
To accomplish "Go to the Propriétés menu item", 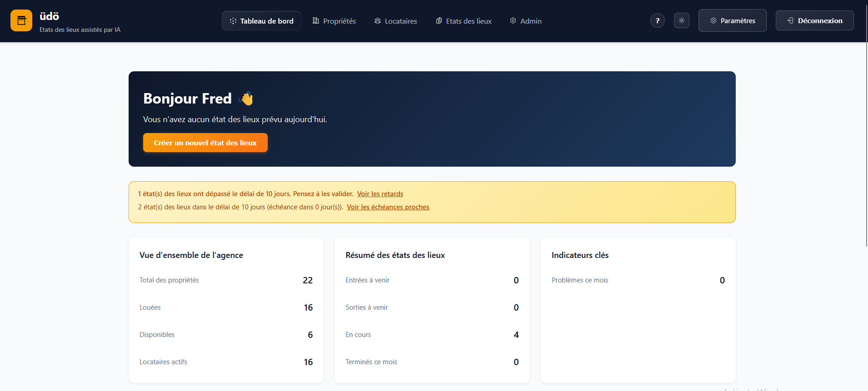I will (x=334, y=21).
